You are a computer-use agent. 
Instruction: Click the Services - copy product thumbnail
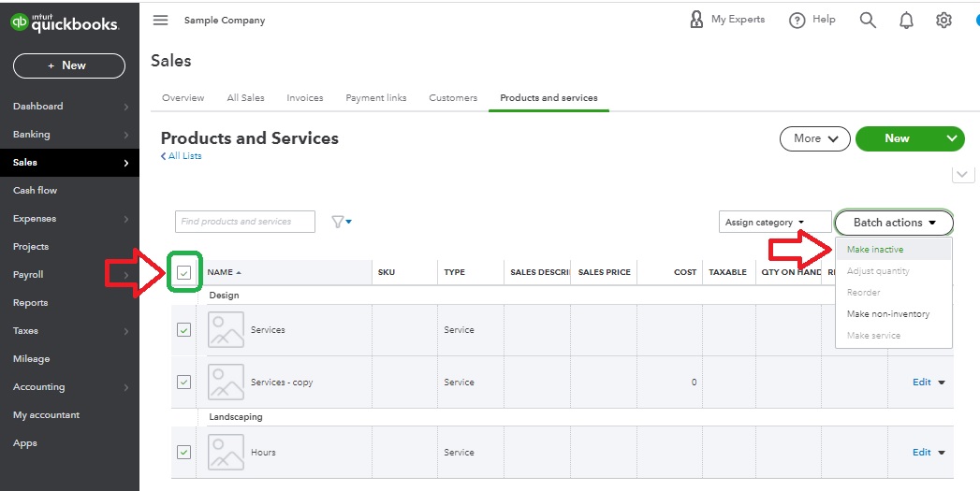click(x=226, y=383)
